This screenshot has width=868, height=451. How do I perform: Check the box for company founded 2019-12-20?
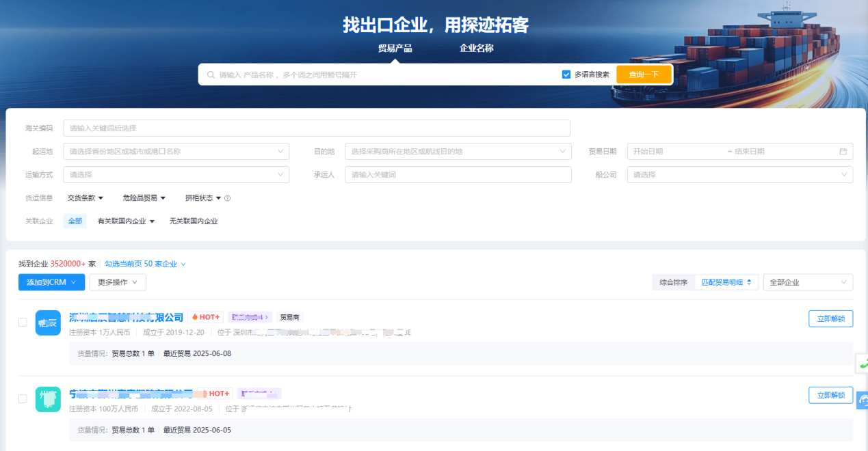point(23,323)
